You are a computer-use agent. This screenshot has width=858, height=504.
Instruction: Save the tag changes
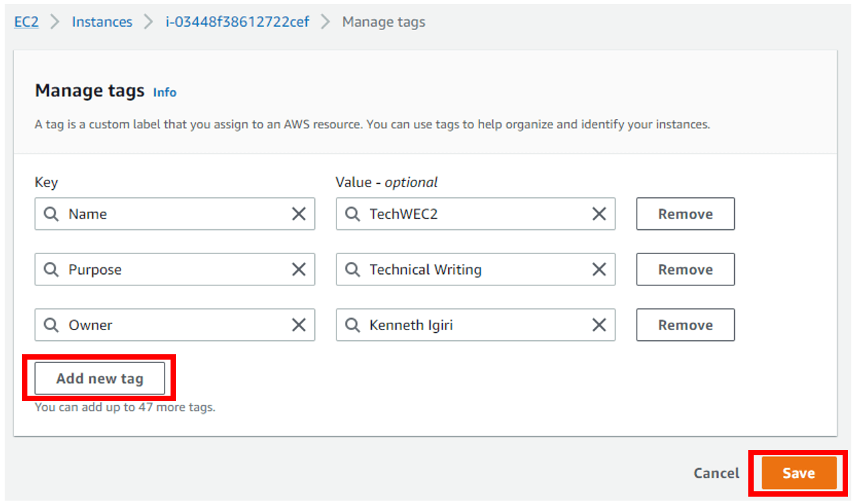click(x=798, y=473)
